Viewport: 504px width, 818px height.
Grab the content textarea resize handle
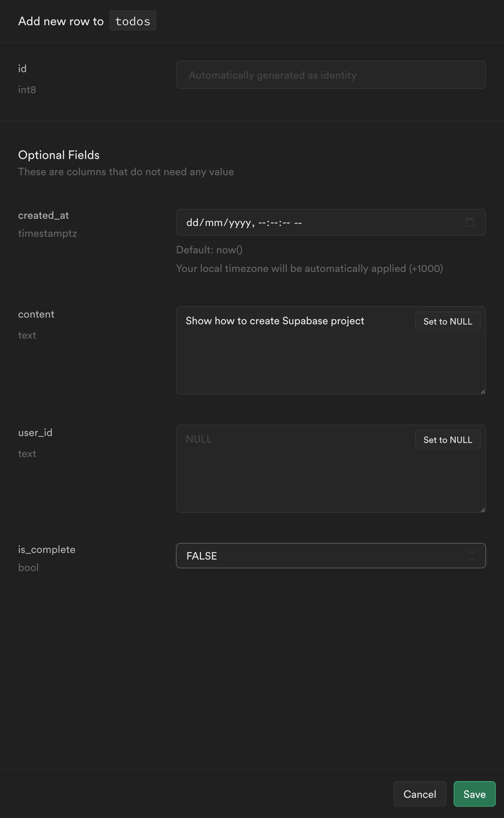tap(483, 392)
